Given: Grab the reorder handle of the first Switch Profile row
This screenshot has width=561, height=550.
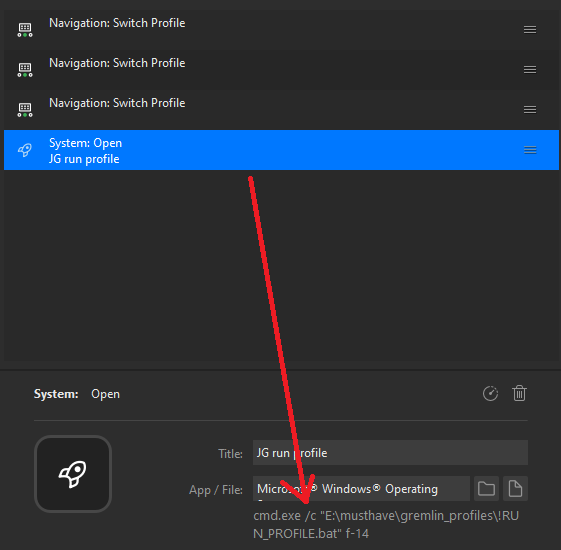Looking at the screenshot, I should pyautogui.click(x=530, y=29).
